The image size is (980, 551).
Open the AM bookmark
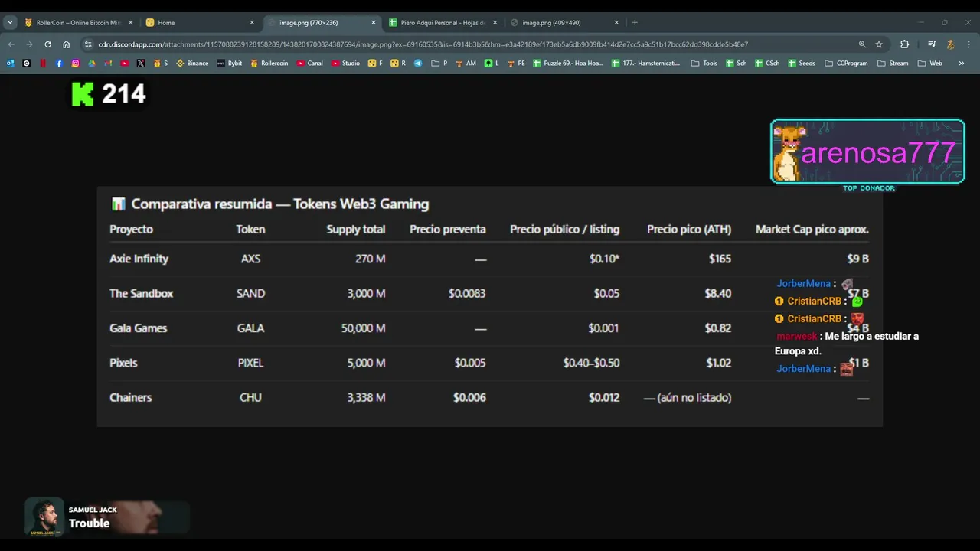click(x=465, y=64)
